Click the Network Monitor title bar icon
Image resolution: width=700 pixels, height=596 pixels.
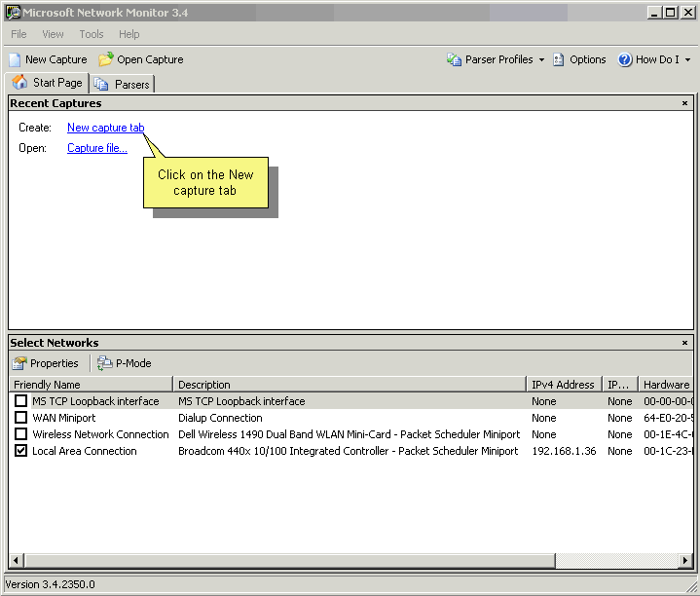point(13,12)
